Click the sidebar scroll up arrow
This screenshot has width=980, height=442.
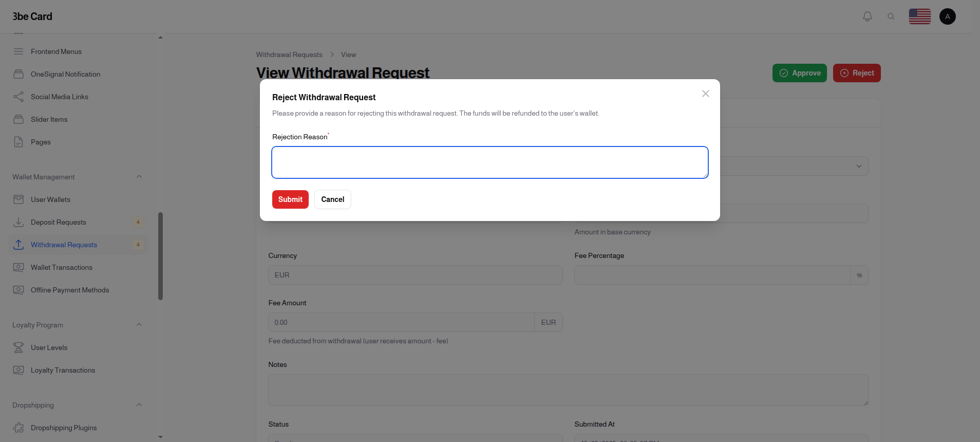[160, 38]
